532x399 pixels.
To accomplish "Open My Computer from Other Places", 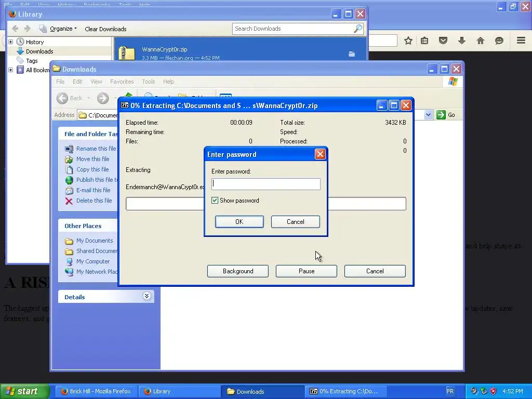I will coord(93,261).
